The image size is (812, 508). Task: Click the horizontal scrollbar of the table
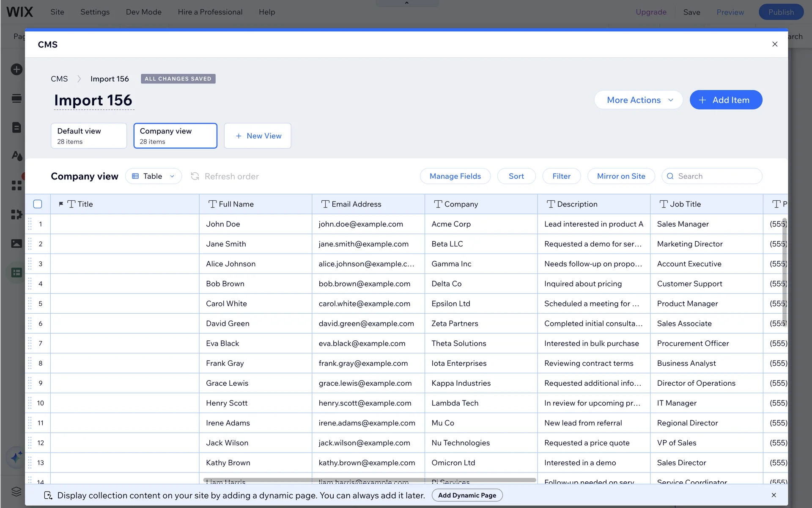coord(369,480)
